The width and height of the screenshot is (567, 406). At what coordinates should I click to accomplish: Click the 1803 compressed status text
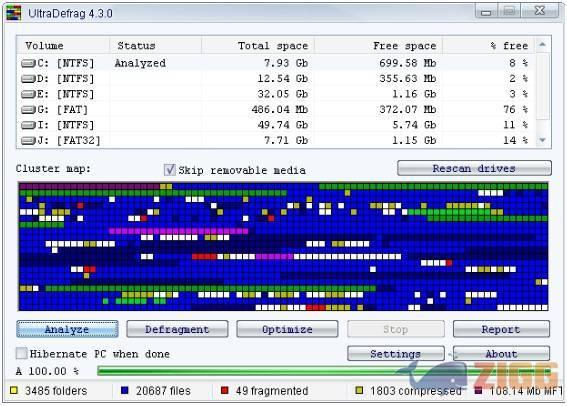tap(416, 390)
